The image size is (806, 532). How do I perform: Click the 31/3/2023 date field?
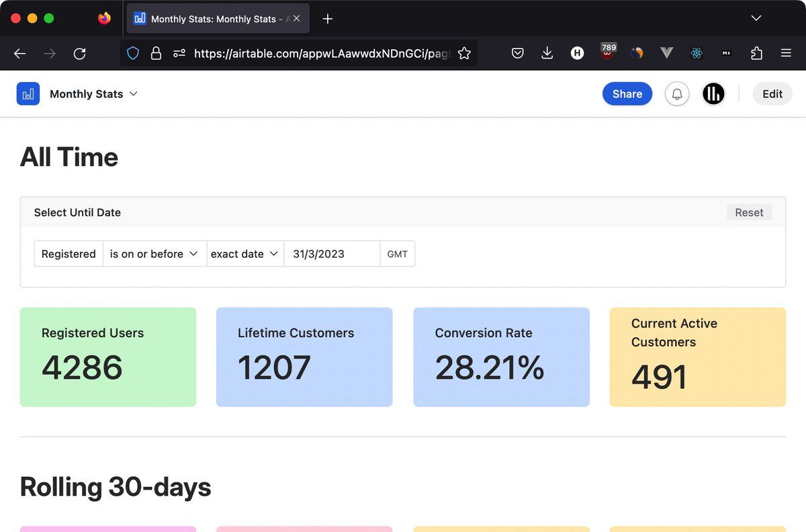(332, 254)
